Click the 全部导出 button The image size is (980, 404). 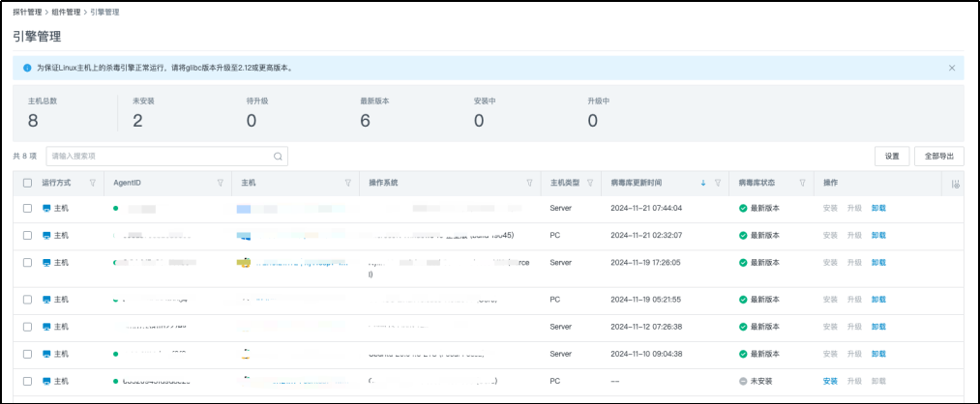point(938,156)
